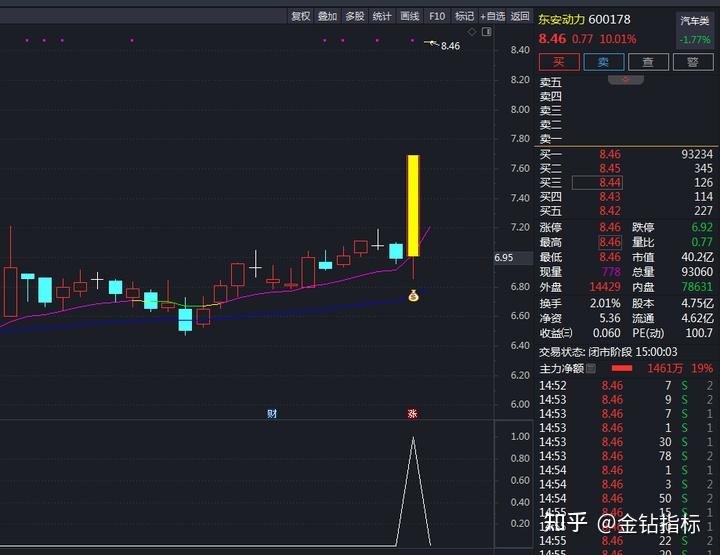
Task: Click the 买一 bid price 8.46
Action: click(x=610, y=154)
